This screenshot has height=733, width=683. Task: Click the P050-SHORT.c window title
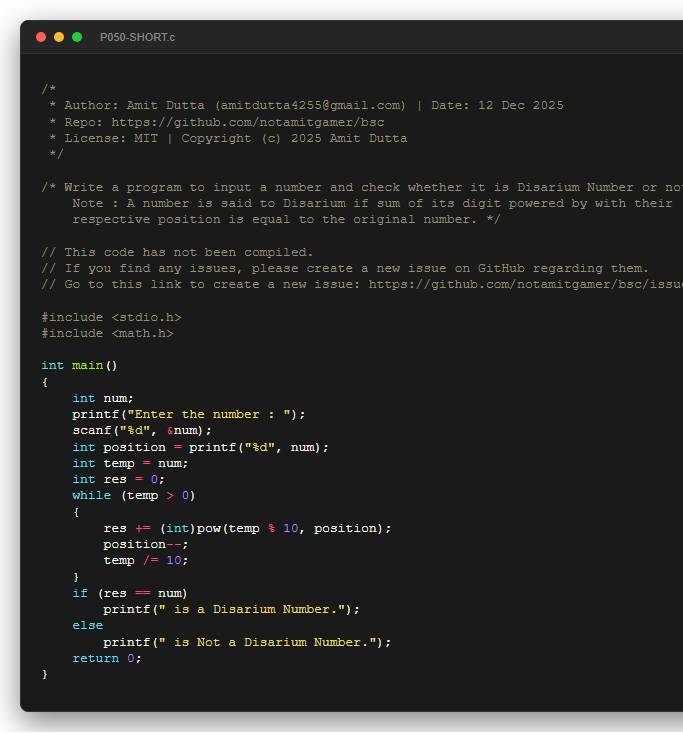pos(137,37)
